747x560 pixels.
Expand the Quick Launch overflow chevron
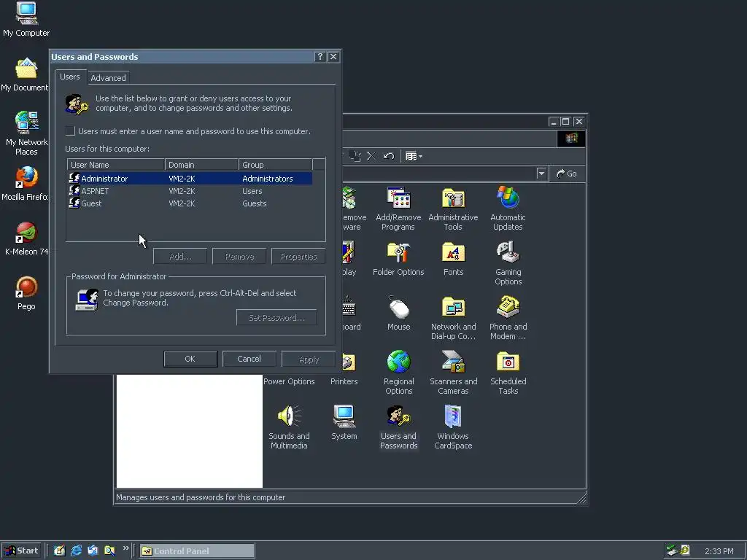click(x=125, y=548)
